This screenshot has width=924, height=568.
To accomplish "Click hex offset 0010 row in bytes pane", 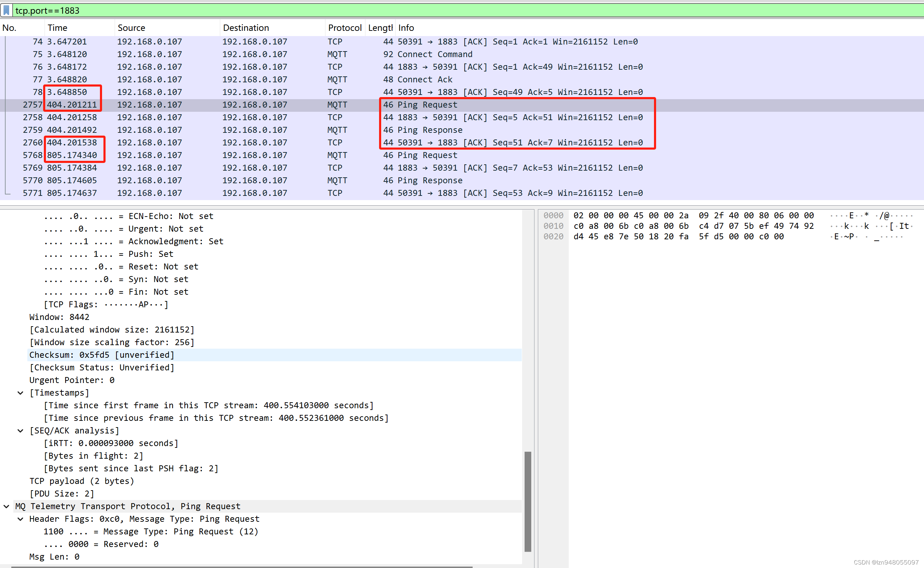I will pos(553,226).
